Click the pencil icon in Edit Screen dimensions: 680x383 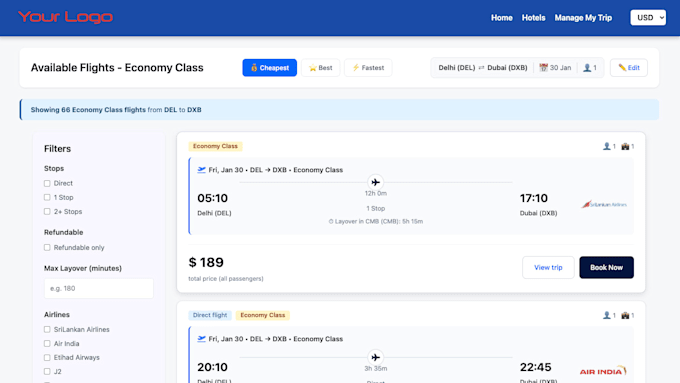(x=622, y=68)
